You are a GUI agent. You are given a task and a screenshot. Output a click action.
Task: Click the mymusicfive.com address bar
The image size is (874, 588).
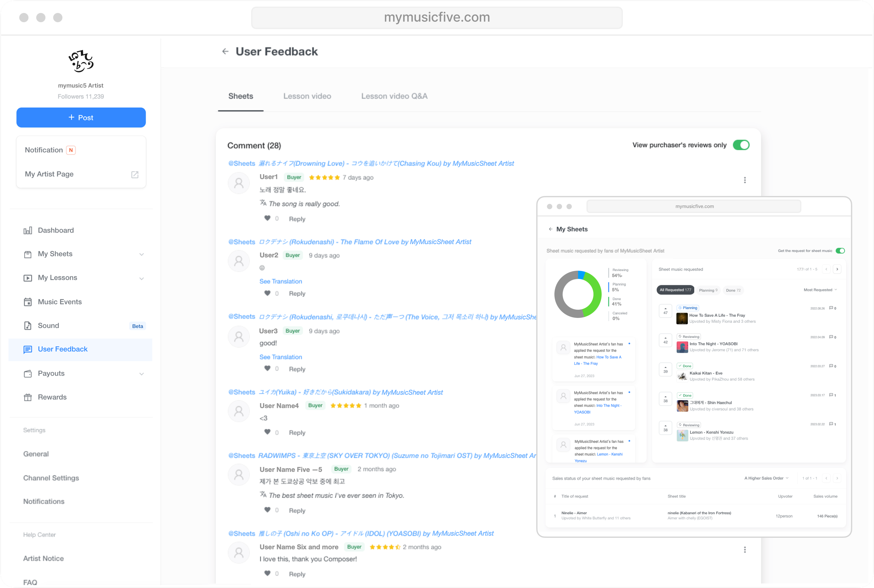[x=437, y=18]
